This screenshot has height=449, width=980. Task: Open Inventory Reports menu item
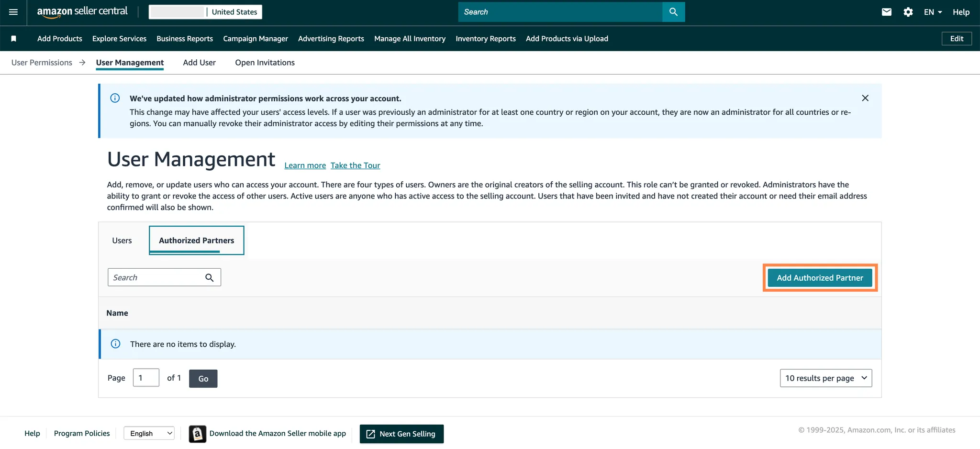486,39
